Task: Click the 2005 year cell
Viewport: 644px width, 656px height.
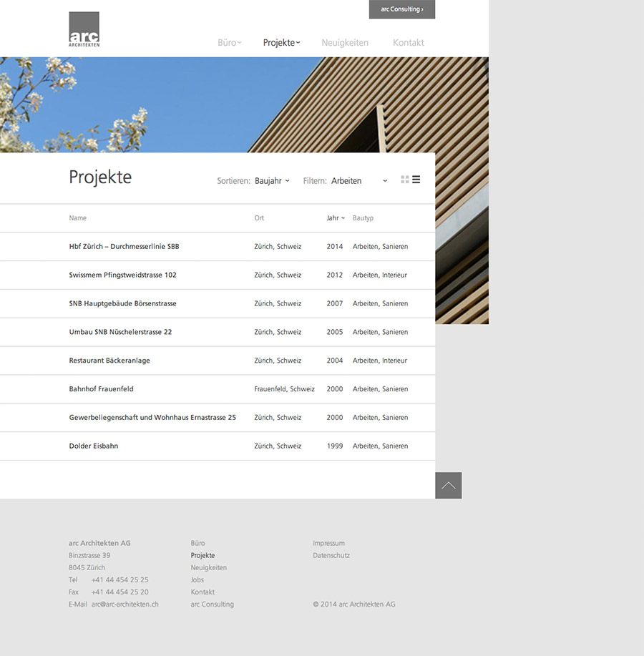Action: coord(335,332)
